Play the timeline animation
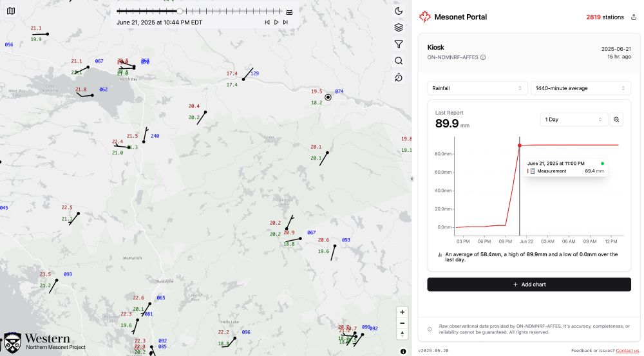The width and height of the screenshot is (644, 356). pos(276,22)
